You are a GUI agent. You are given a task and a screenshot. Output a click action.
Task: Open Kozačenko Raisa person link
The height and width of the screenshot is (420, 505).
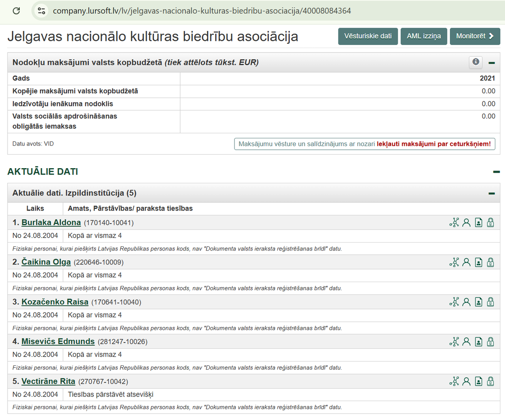[x=55, y=302]
